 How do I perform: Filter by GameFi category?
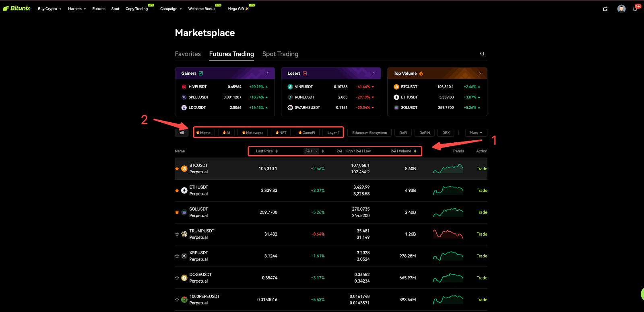[x=307, y=133]
